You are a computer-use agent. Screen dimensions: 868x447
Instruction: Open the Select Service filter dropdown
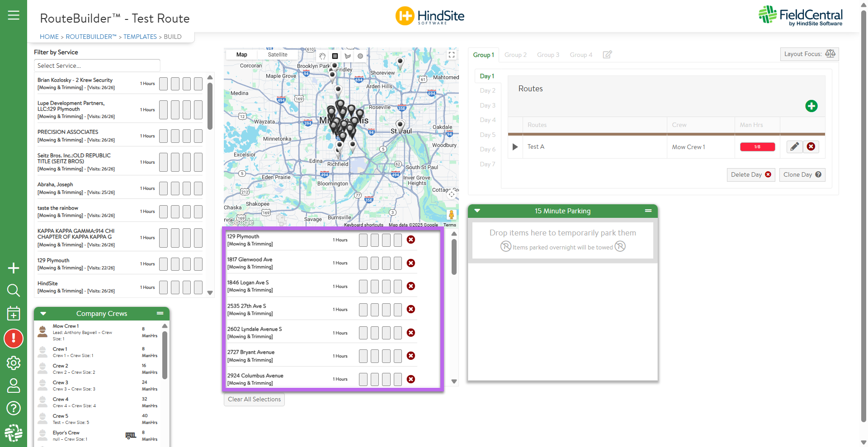(x=97, y=66)
